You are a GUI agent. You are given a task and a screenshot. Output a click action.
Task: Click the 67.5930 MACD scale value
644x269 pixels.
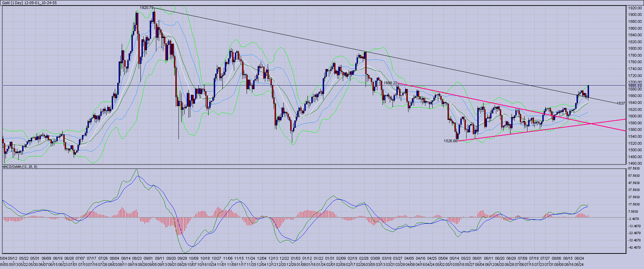(x=635, y=169)
